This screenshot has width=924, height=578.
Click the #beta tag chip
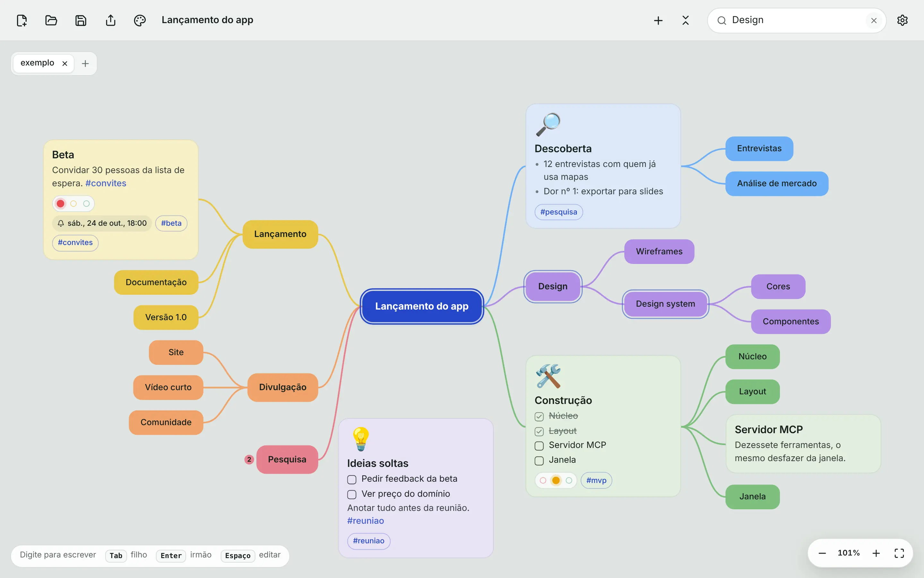(171, 223)
